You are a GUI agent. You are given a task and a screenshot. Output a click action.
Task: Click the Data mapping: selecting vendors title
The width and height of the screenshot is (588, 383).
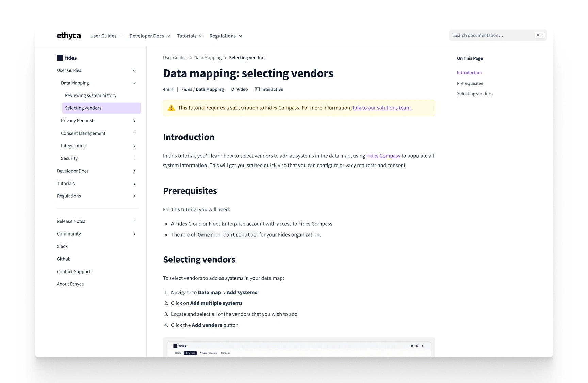tap(248, 73)
